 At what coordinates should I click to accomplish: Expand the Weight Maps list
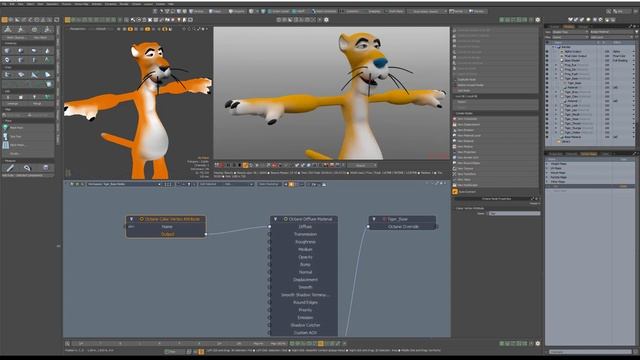click(x=547, y=164)
